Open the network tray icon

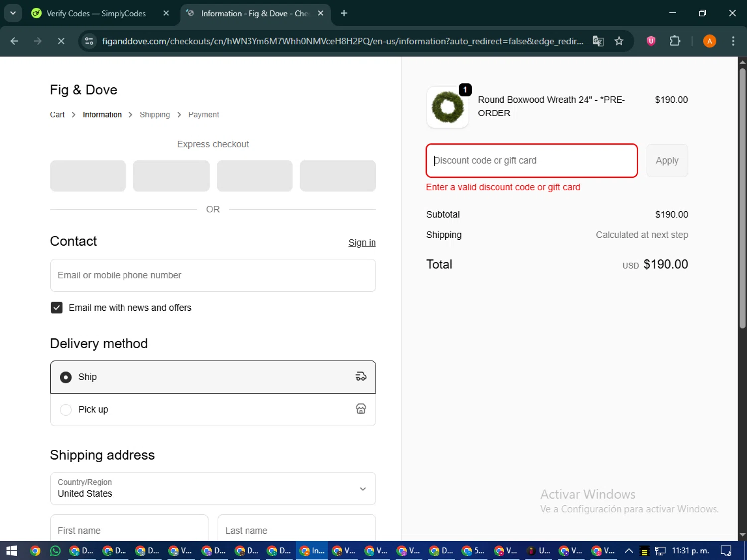pyautogui.click(x=660, y=551)
